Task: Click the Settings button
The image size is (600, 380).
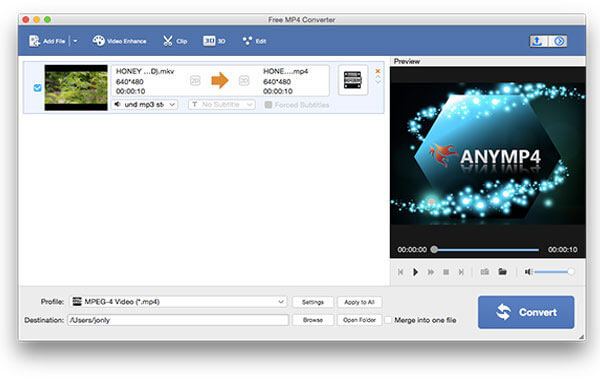Action: pyautogui.click(x=313, y=302)
